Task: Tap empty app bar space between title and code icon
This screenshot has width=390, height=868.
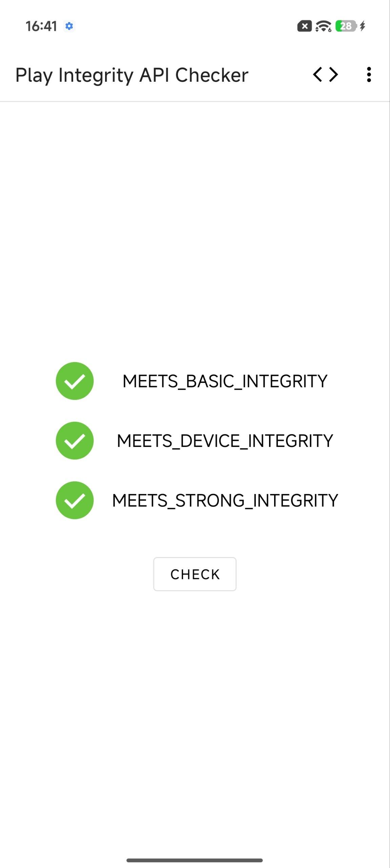Action: (280, 75)
